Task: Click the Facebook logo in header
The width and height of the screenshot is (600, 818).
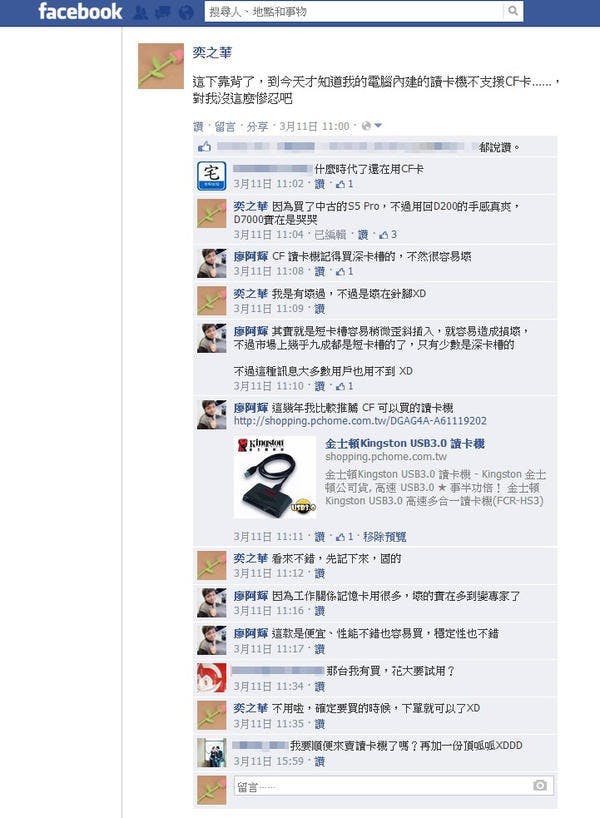Action: click(x=80, y=11)
